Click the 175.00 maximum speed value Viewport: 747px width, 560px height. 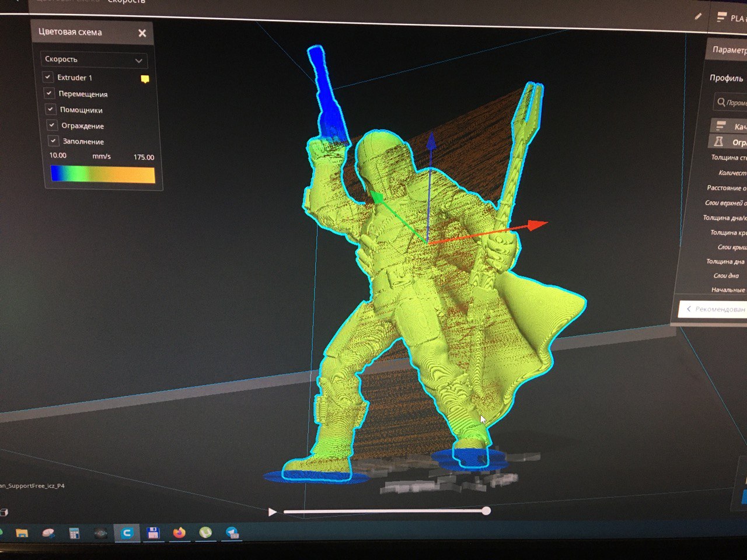pyautogui.click(x=144, y=157)
